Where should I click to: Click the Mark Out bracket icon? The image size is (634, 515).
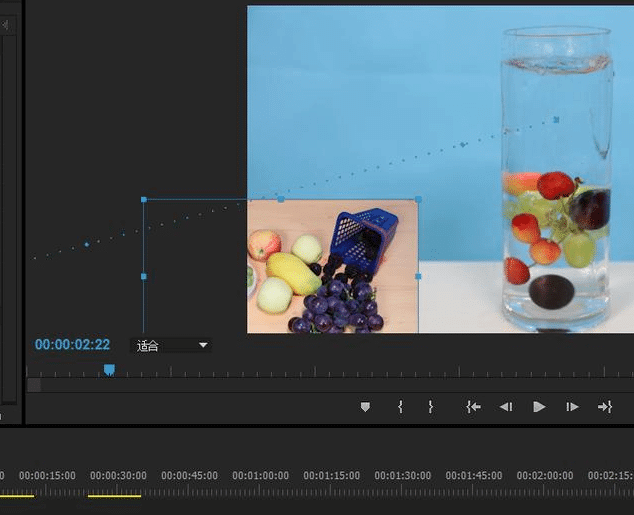pos(431,407)
